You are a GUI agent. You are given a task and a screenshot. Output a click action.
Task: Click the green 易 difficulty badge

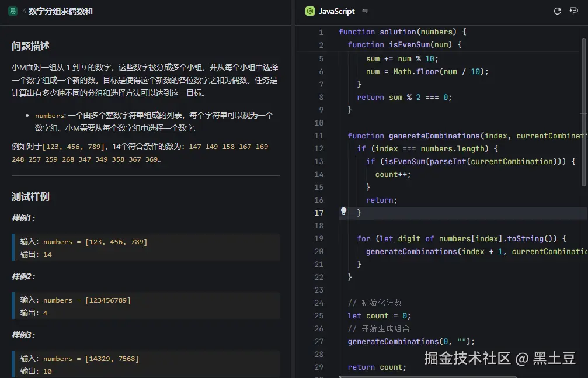[12, 11]
